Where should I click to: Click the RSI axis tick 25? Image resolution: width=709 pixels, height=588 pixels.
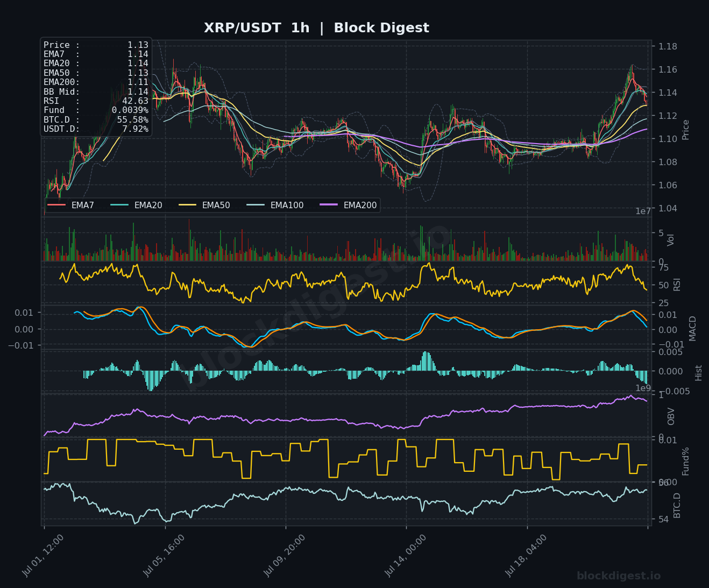coord(664,303)
